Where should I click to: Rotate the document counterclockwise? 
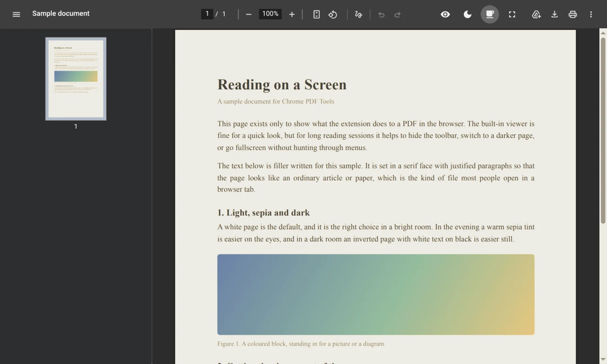333,14
